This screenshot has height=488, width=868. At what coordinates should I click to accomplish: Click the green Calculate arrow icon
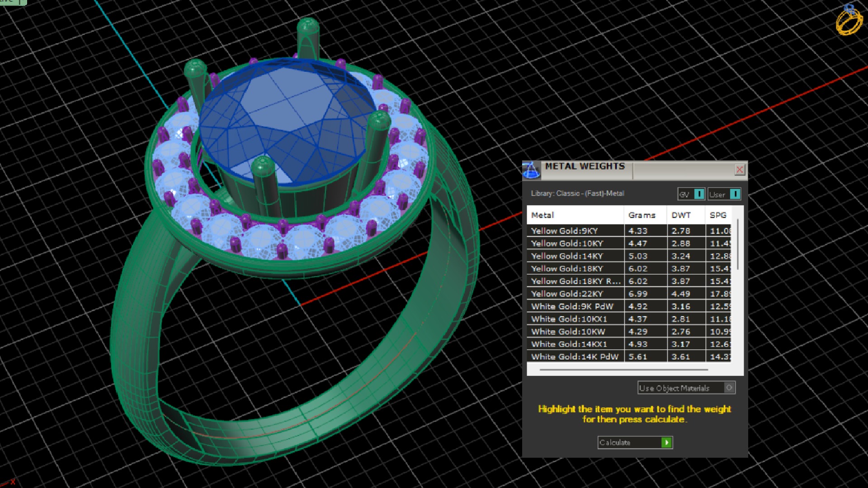666,442
